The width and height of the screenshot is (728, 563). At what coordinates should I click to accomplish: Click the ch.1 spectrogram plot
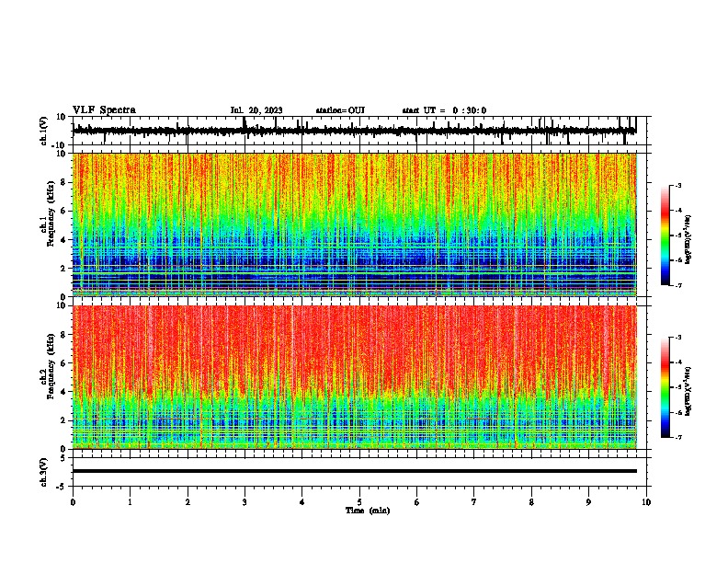coord(354,224)
